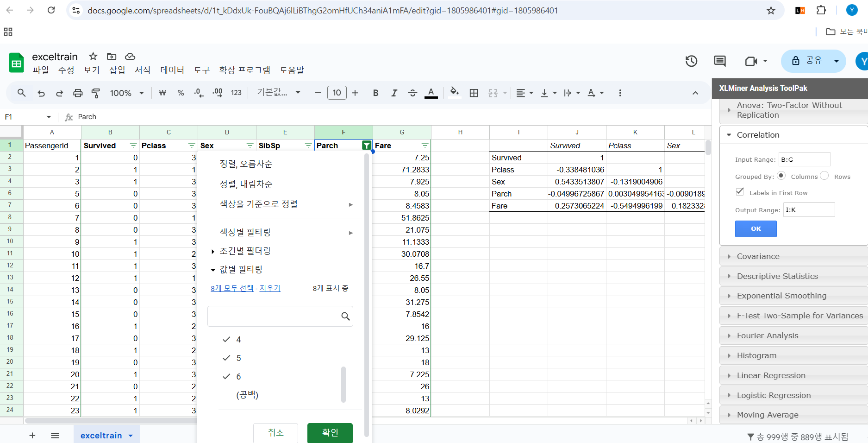Image resolution: width=868 pixels, height=443 pixels.
Task: Open text color picker
Action: pyautogui.click(x=431, y=93)
